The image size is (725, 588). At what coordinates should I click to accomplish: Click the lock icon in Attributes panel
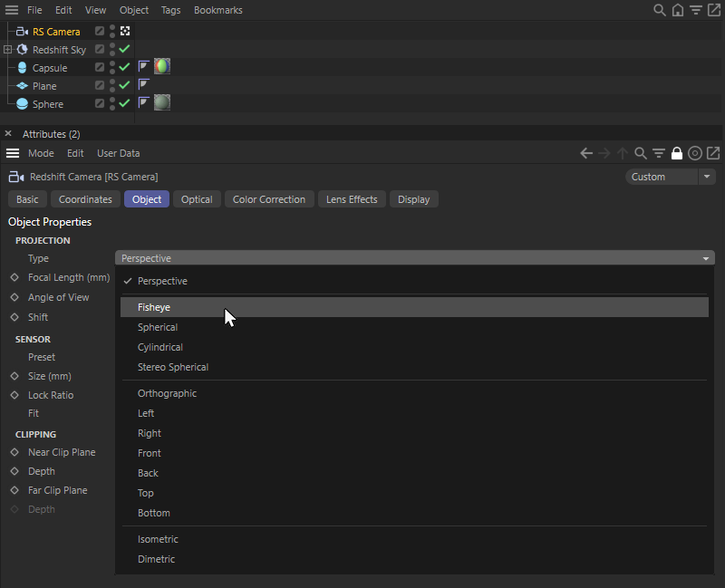tap(677, 153)
